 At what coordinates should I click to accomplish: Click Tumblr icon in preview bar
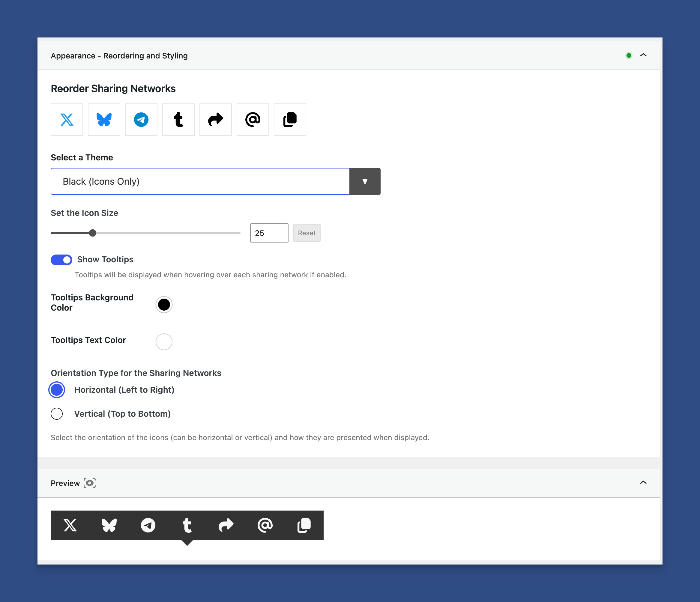click(x=187, y=525)
